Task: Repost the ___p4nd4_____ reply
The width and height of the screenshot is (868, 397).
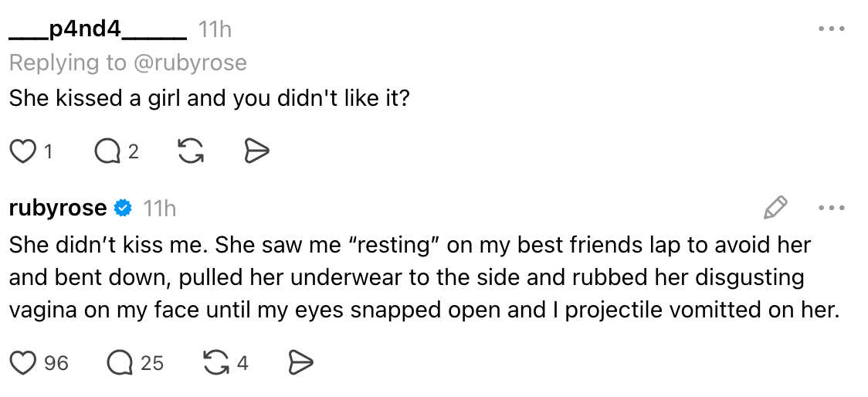Action: 190,152
